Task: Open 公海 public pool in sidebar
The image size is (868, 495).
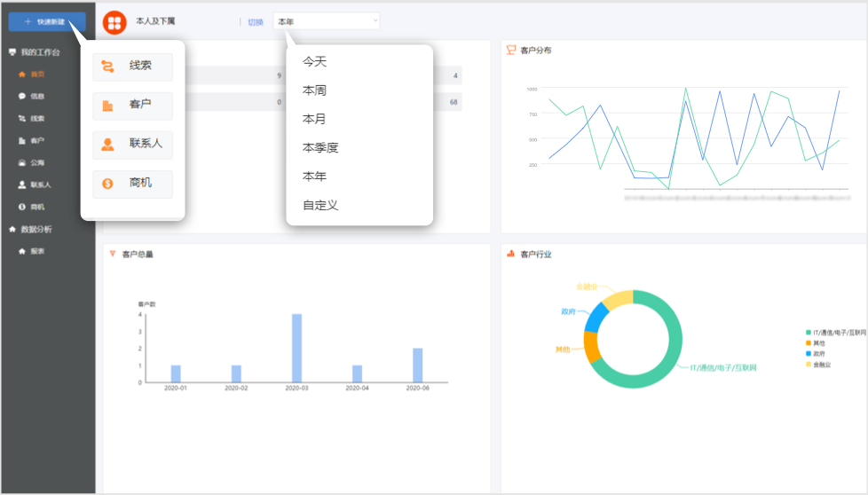Action: coord(37,162)
